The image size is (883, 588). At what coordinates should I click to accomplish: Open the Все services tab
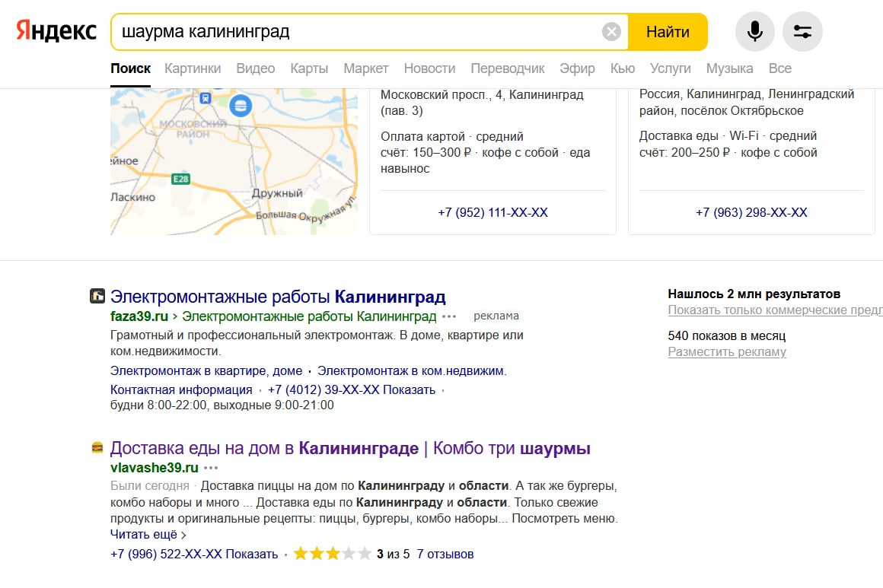point(780,68)
